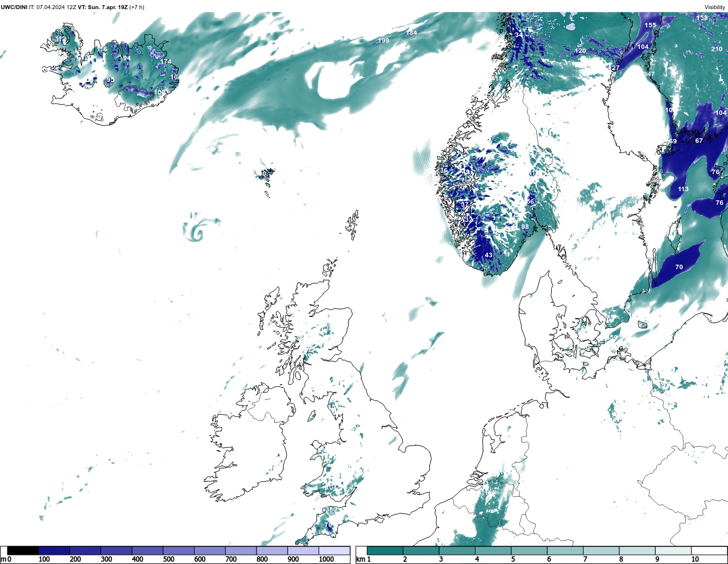Click the '158' value at top right

point(702,18)
